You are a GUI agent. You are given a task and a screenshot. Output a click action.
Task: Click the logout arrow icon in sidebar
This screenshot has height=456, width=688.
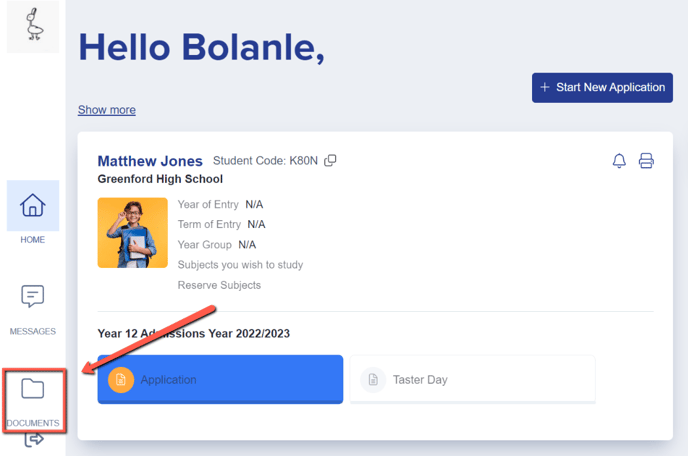coord(34,439)
